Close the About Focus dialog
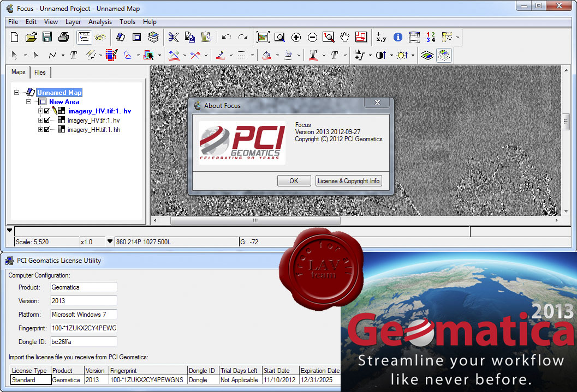The width and height of the screenshot is (577, 392). 377,102
